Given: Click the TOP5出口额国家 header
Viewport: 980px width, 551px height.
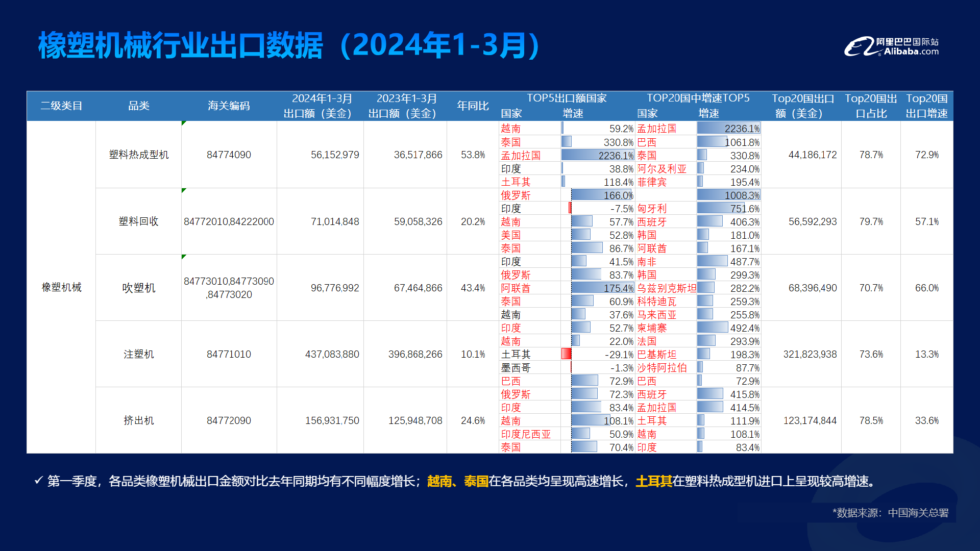Looking at the screenshot, I should point(567,98).
